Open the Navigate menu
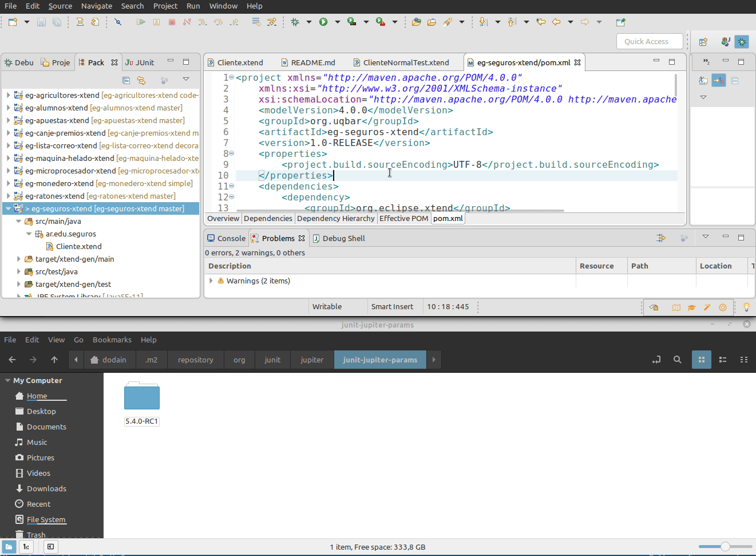This screenshot has height=556, width=756. pyautogui.click(x=97, y=6)
